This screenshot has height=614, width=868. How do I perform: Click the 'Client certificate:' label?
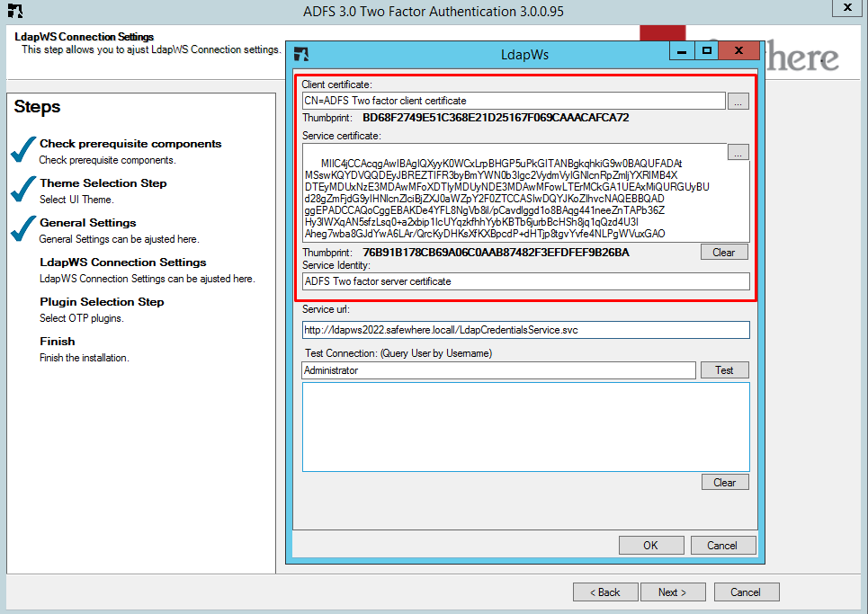pyautogui.click(x=337, y=85)
